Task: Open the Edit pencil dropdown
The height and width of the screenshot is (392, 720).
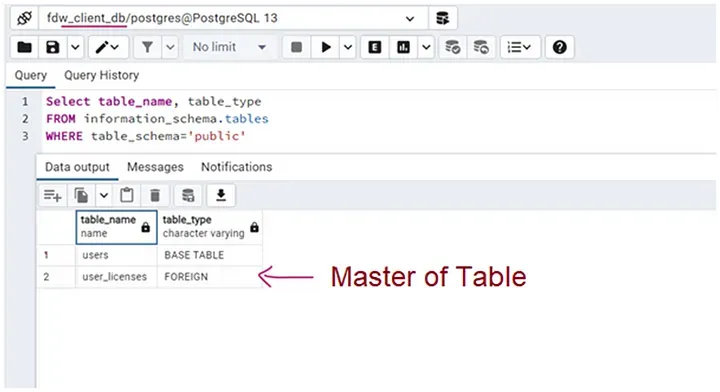Action: pos(108,47)
